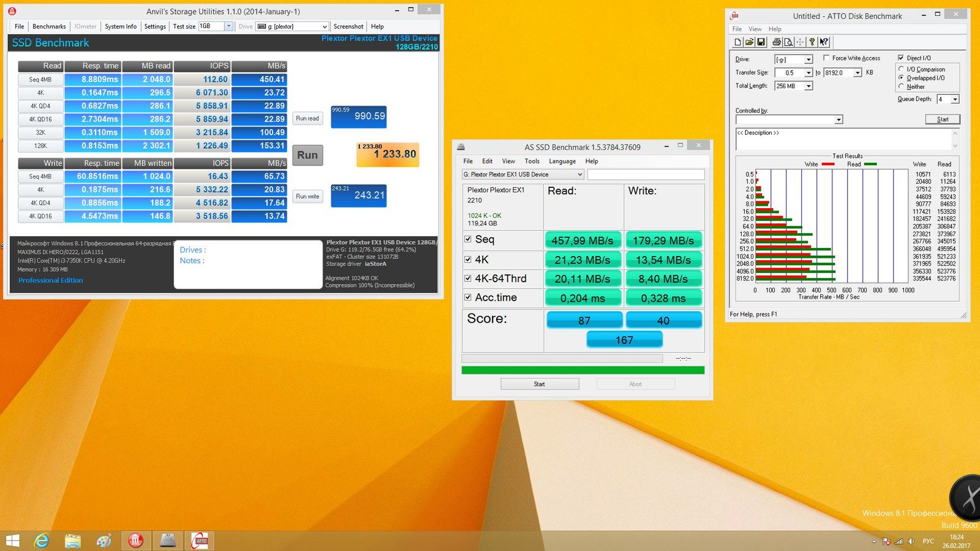Toggle the Seq test checkbox in AS SSD
The image size is (980, 551).
[x=468, y=239]
